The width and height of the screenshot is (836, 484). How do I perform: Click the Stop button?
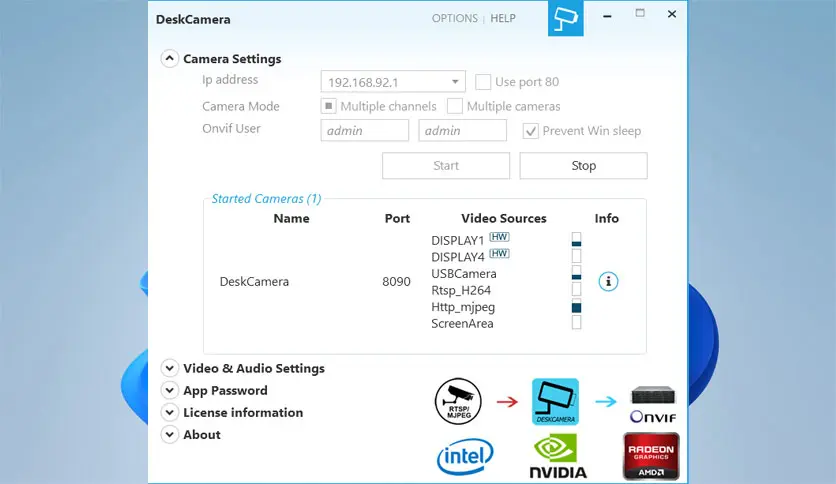point(583,166)
